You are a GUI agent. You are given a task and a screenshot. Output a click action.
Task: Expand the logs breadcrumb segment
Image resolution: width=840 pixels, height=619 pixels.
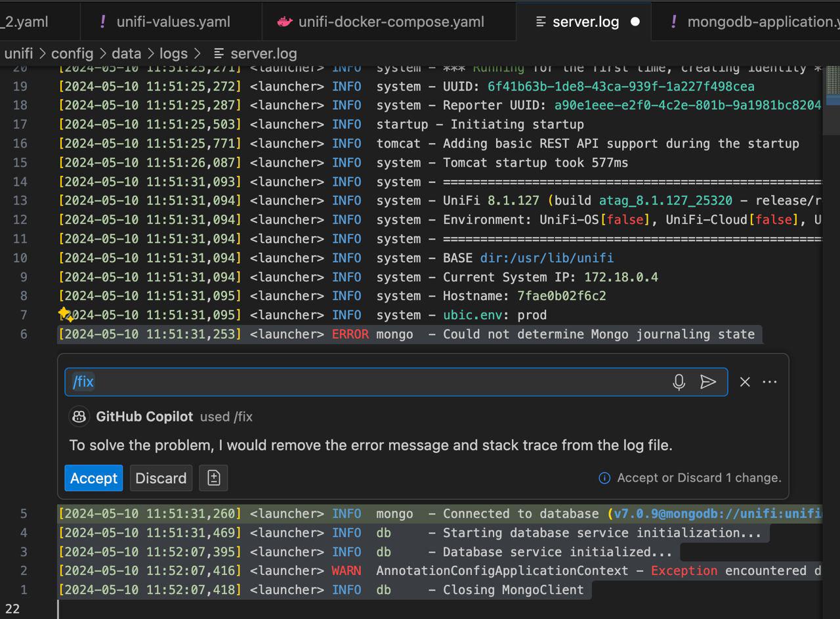coord(173,53)
